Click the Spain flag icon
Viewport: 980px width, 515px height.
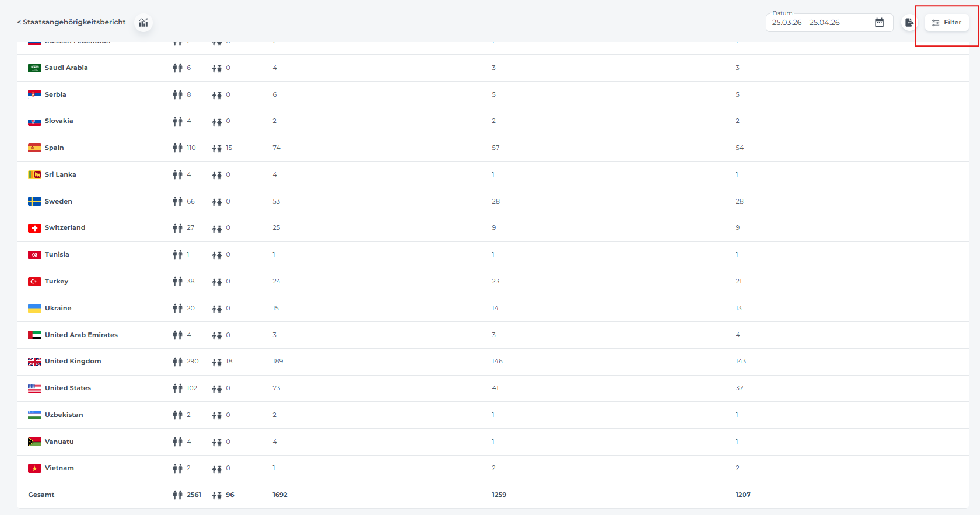click(x=34, y=148)
